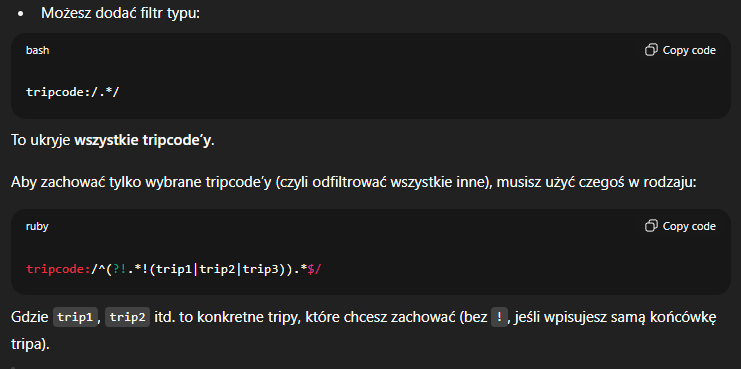Click the 'bash' language label
Screen dimensions: 741x369
[x=37, y=50]
